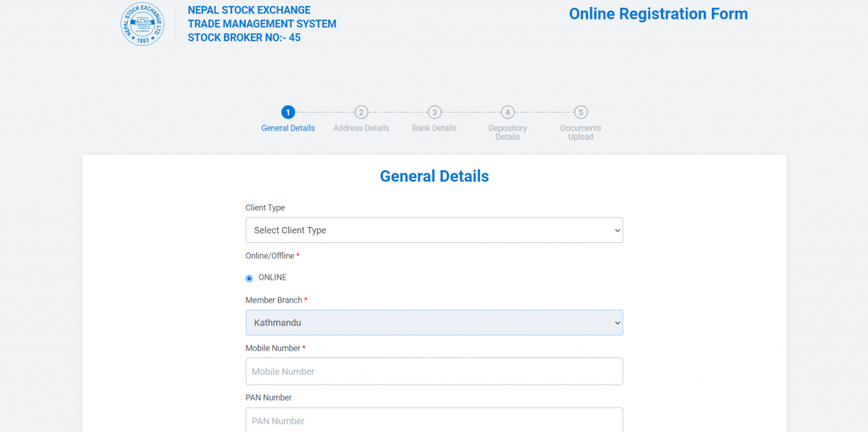Screen dimensions: 868x432
Task: Click the Client Type field label
Action: [265, 208]
